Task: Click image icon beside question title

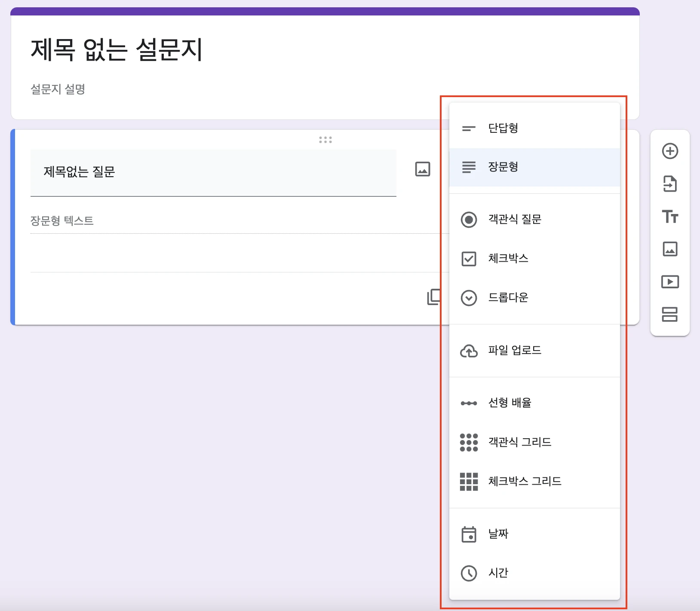Action: click(422, 169)
